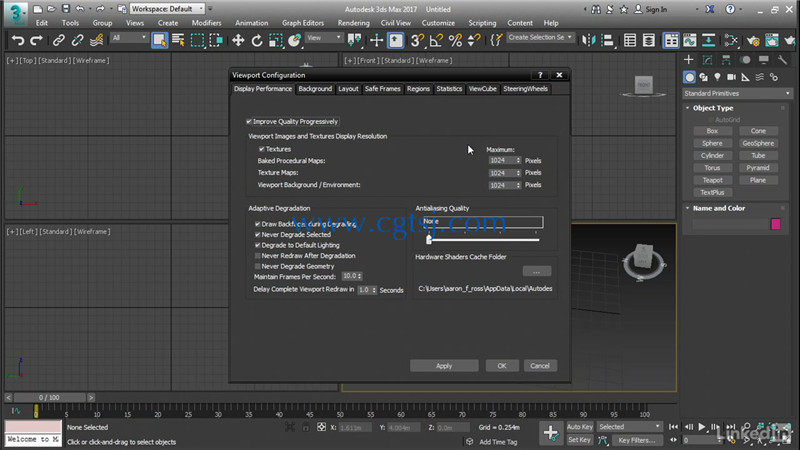
Task: Open the Graph Editors menu
Action: (303, 23)
